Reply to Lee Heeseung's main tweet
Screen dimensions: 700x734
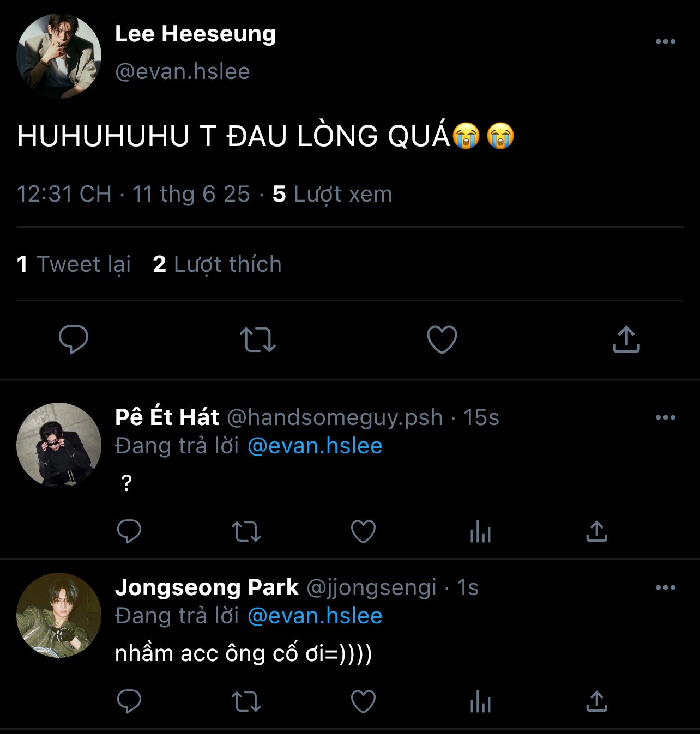74,339
